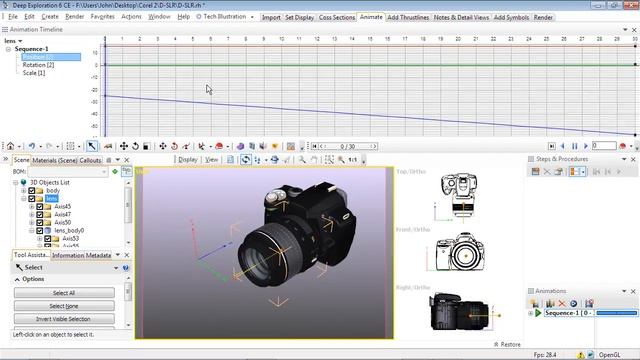Uncheck the Axis45 checkbox

pyautogui.click(x=40, y=207)
